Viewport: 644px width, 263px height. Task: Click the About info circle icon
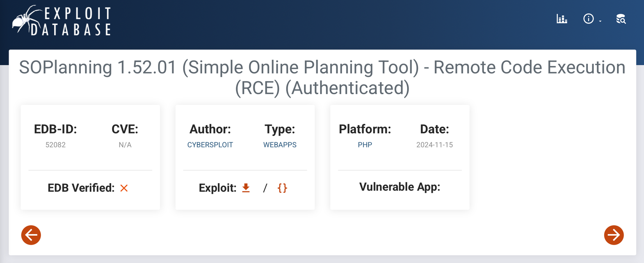[x=588, y=19]
